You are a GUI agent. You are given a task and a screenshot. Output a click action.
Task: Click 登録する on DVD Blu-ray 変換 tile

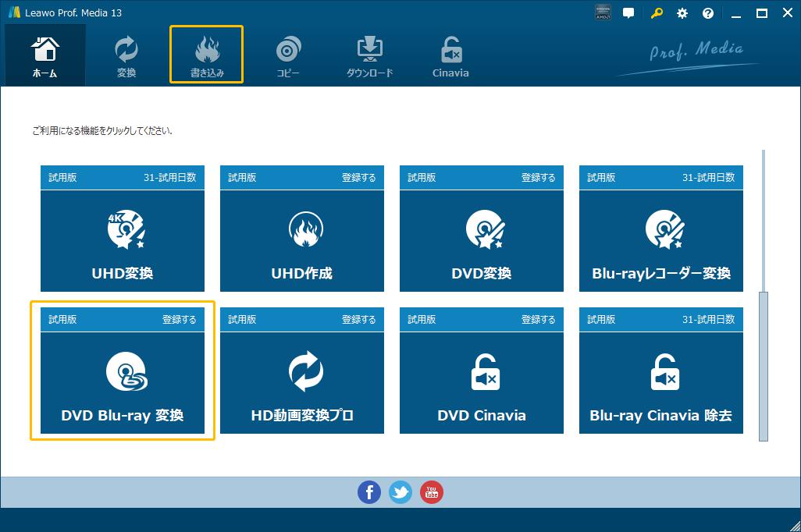click(180, 320)
